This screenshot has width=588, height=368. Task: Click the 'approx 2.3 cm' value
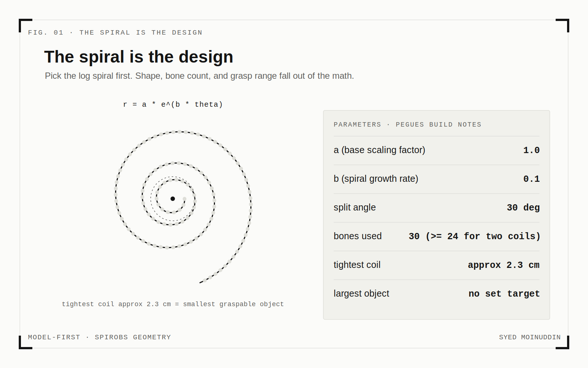(503, 265)
